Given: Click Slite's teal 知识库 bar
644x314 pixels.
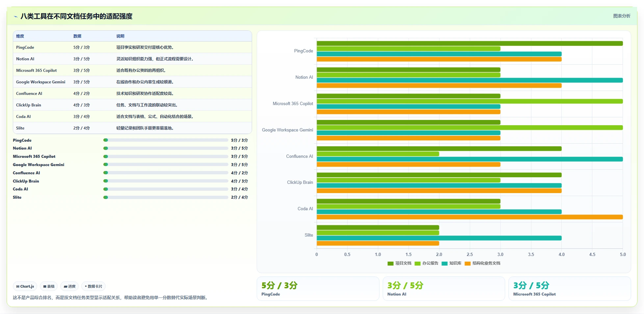Looking at the screenshot, I should [x=439, y=238].
